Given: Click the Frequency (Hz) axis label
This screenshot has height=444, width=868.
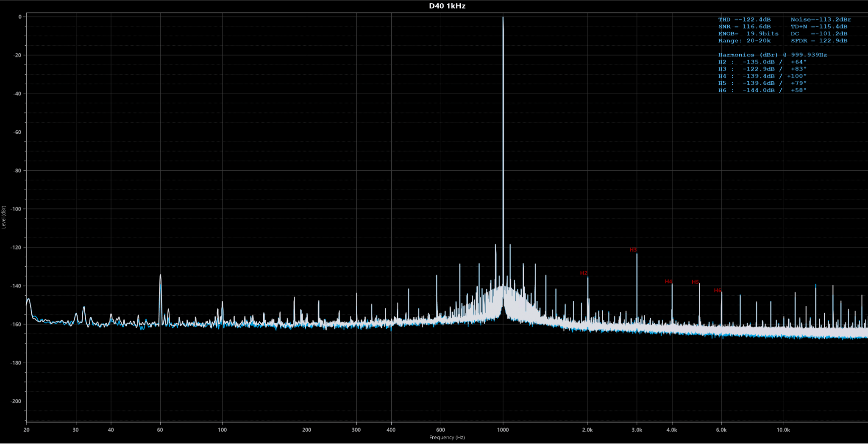Looking at the screenshot, I should pos(447,438).
